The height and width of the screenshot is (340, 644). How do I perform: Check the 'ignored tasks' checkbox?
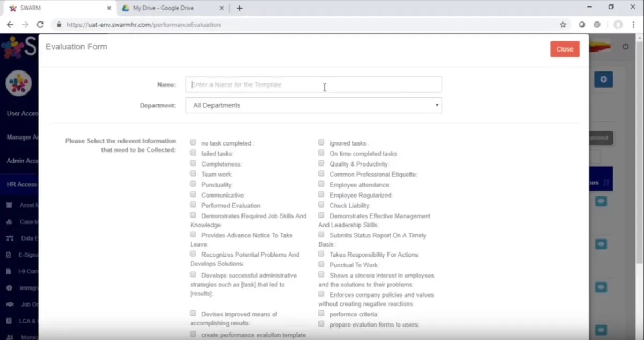click(x=321, y=142)
